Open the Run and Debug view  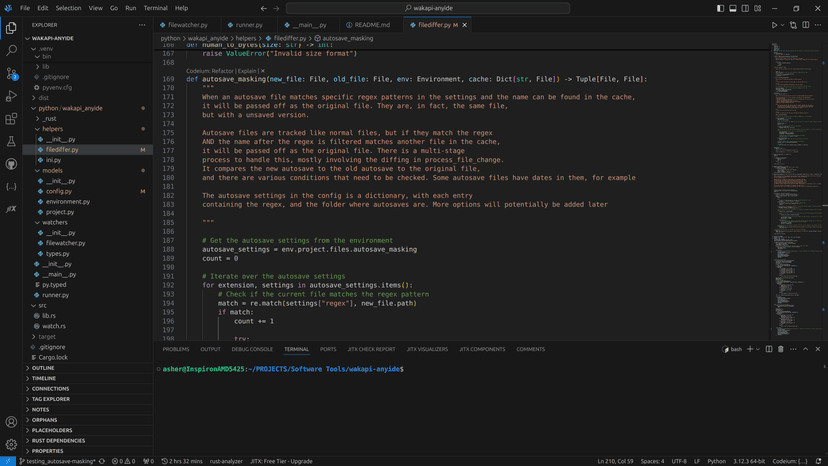(x=11, y=96)
